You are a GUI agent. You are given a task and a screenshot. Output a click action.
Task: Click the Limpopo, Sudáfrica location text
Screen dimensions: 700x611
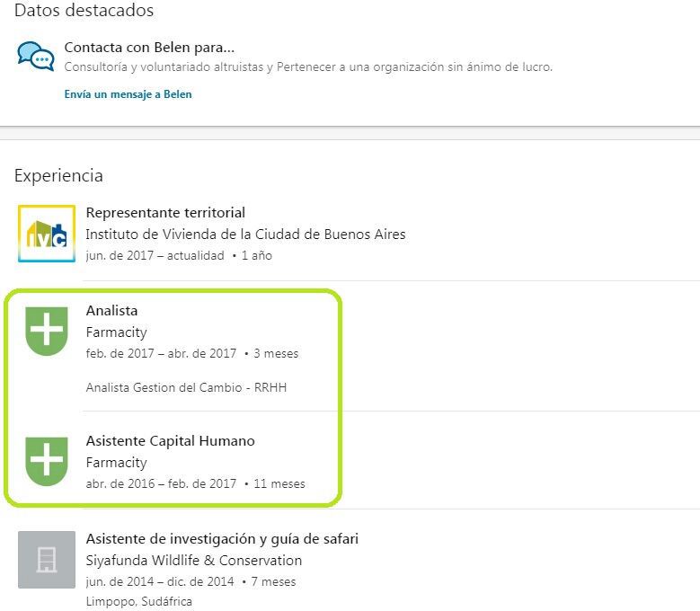[138, 601]
